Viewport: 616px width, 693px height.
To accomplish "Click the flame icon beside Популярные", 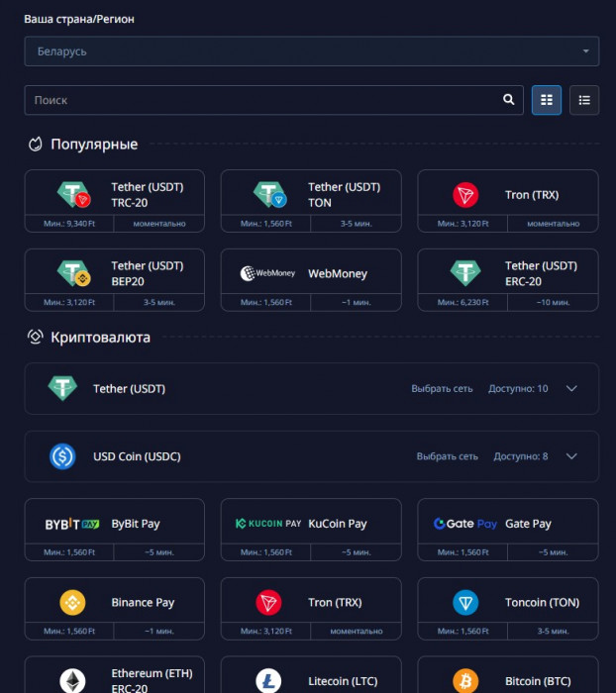I will tap(36, 145).
